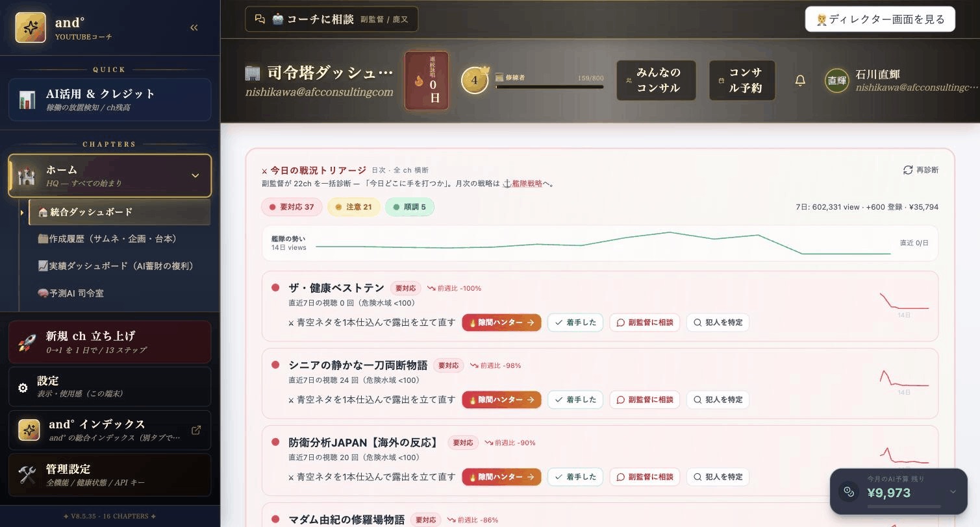
Task: Click 要対応 badge on ザ・健康ベストテン
Action: click(x=405, y=288)
